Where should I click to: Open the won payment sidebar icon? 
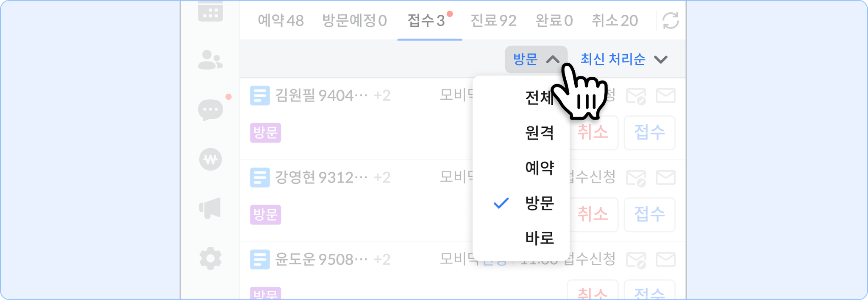210,160
